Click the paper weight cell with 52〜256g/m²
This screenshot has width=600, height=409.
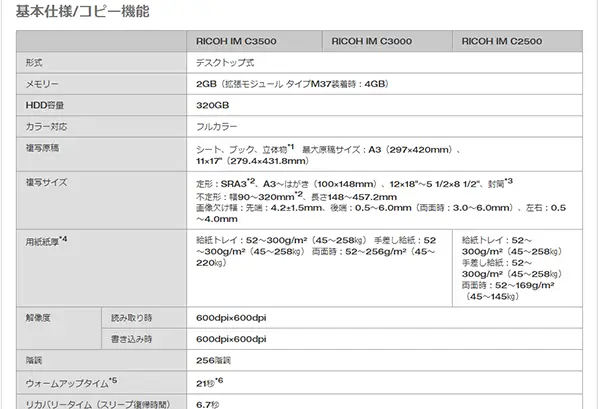(x=320, y=268)
